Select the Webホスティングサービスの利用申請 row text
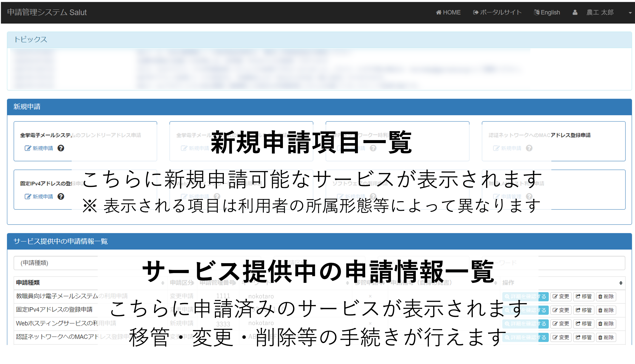Viewport: 635px width, 364px height. point(66,323)
